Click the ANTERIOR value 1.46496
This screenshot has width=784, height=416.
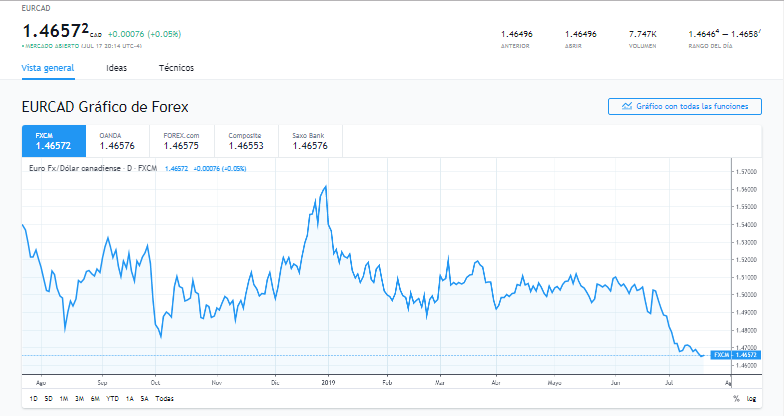point(516,34)
